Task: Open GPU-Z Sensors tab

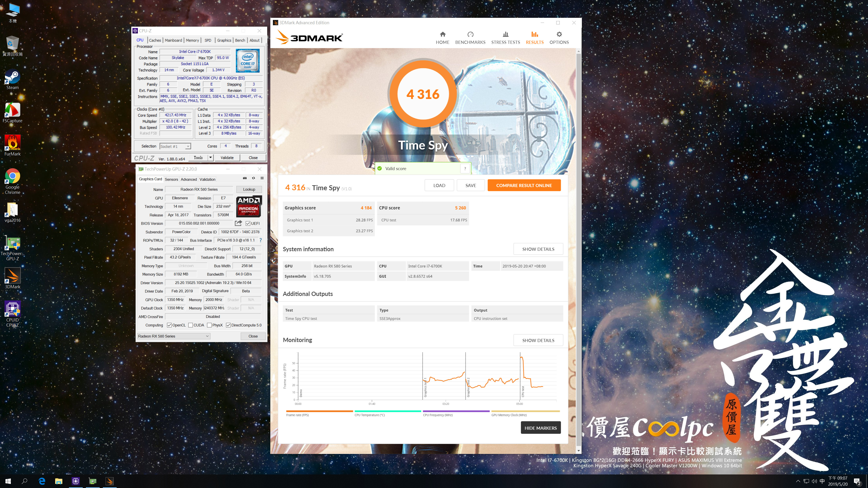Action: (x=171, y=179)
